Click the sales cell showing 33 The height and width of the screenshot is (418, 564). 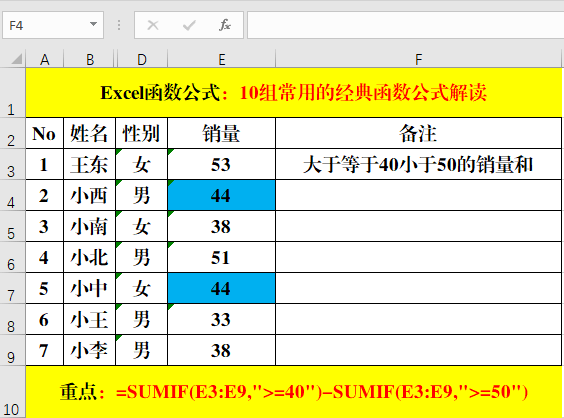pos(222,319)
